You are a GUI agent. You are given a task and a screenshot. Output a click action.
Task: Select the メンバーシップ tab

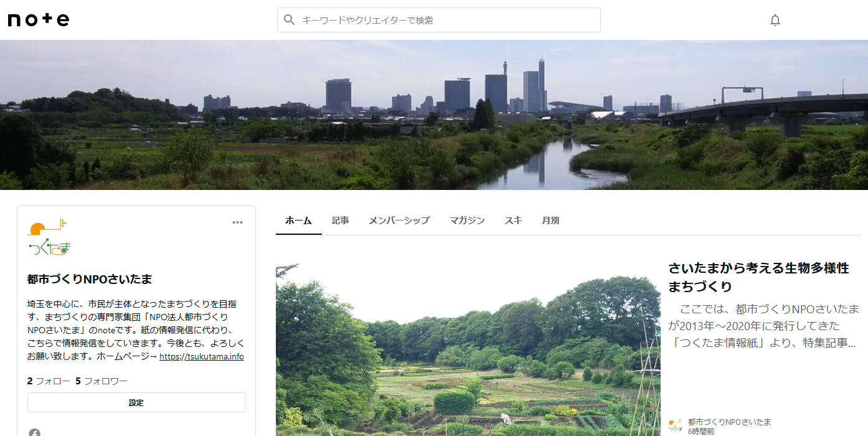(399, 220)
